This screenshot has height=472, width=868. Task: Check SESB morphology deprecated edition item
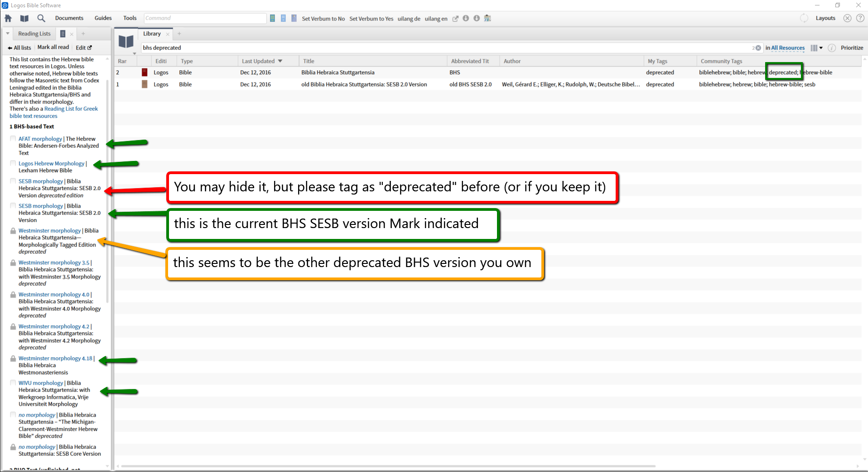13,181
